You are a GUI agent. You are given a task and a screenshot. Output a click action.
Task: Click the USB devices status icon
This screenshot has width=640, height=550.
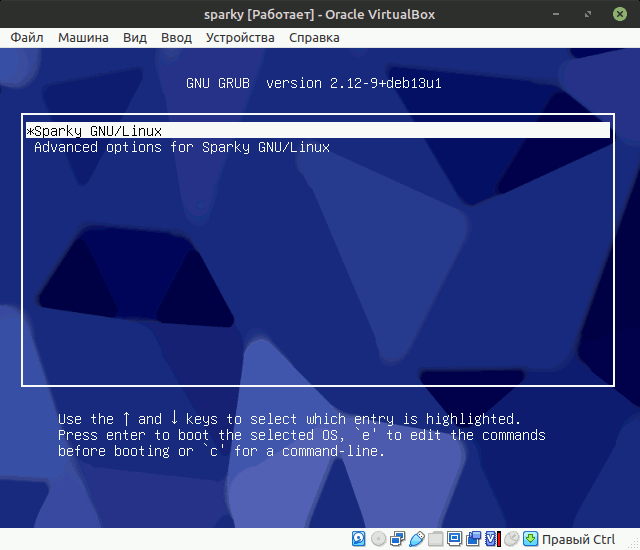(x=416, y=539)
